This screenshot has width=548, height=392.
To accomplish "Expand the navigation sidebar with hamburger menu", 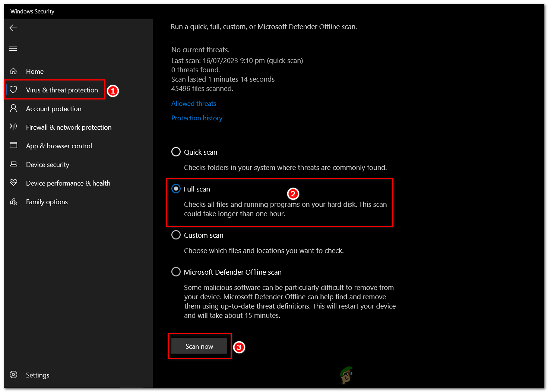I will tap(13, 48).
